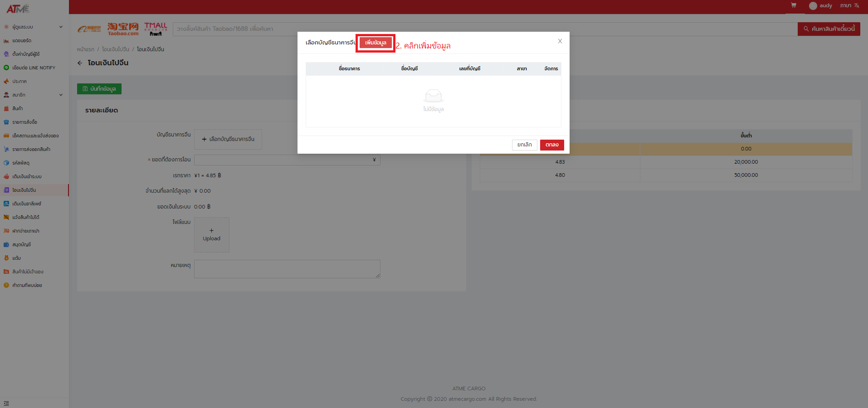Close the bank account dialog with X
868x408 pixels.
click(x=560, y=41)
